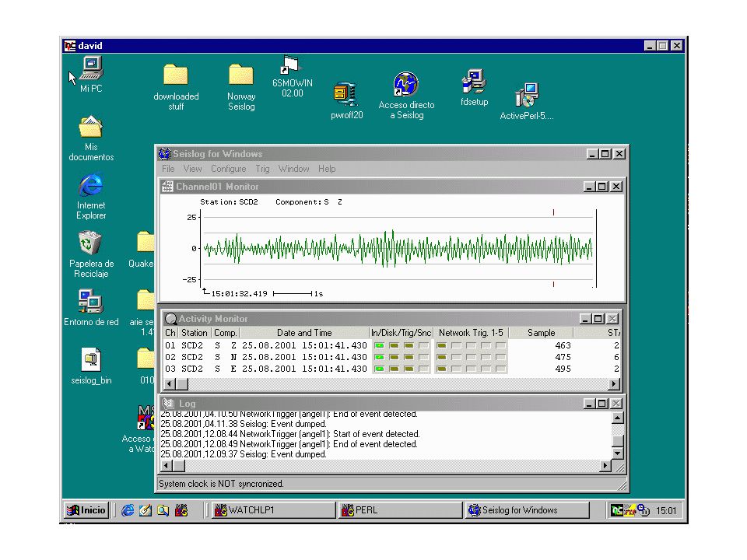Viewport: 747px width, 560px height.
Task: Click the sample value 495
Action: pyautogui.click(x=563, y=369)
